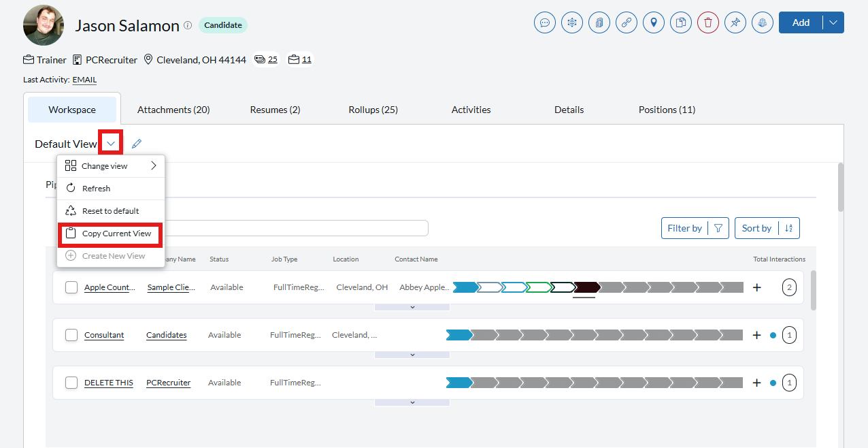The width and height of the screenshot is (868, 448).
Task: Expand details under the Consultant row
Action: [412, 355]
